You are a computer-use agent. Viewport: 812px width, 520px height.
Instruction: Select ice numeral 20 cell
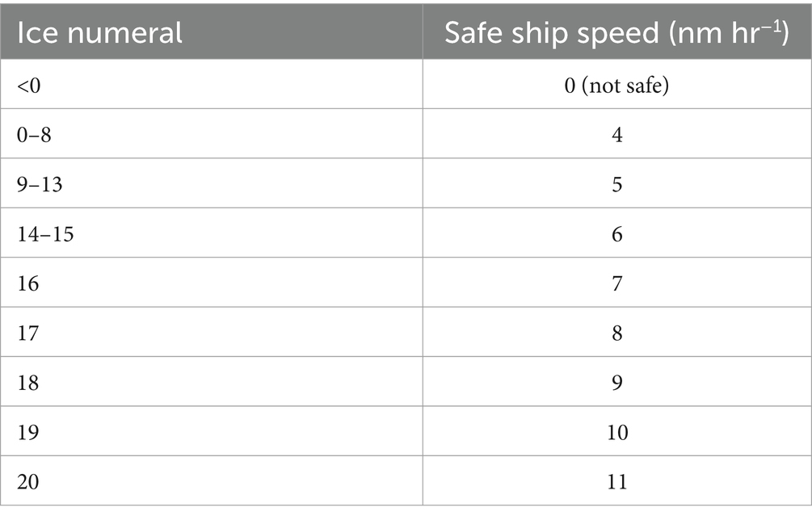point(212,480)
